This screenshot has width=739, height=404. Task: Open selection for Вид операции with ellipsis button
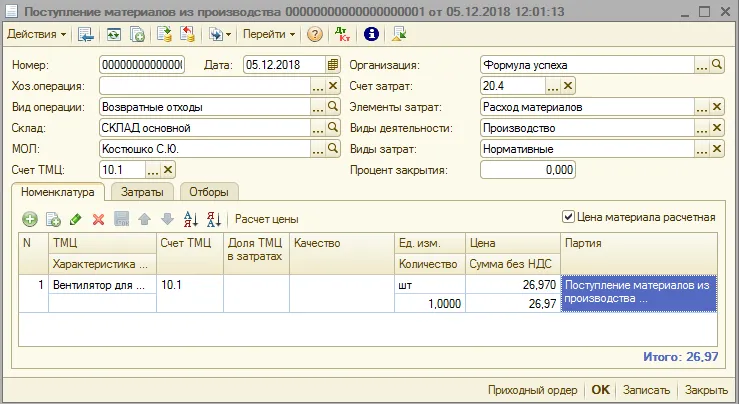(x=318, y=107)
